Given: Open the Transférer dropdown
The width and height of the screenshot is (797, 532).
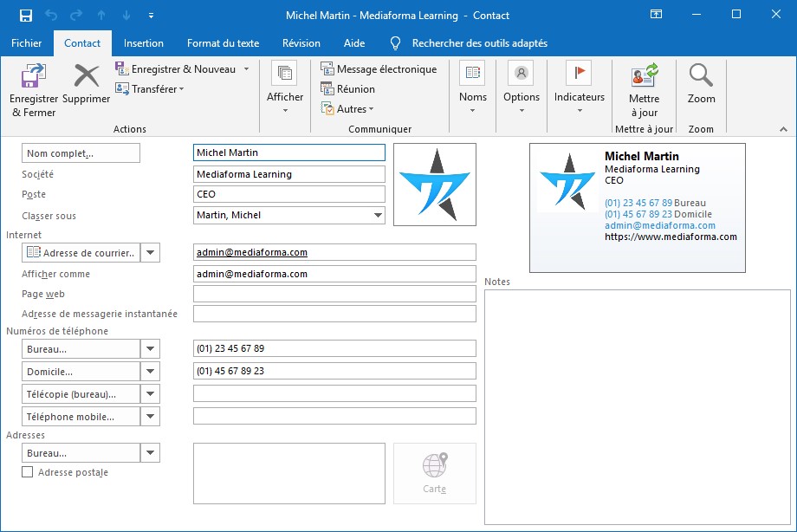Looking at the screenshot, I should click(151, 89).
